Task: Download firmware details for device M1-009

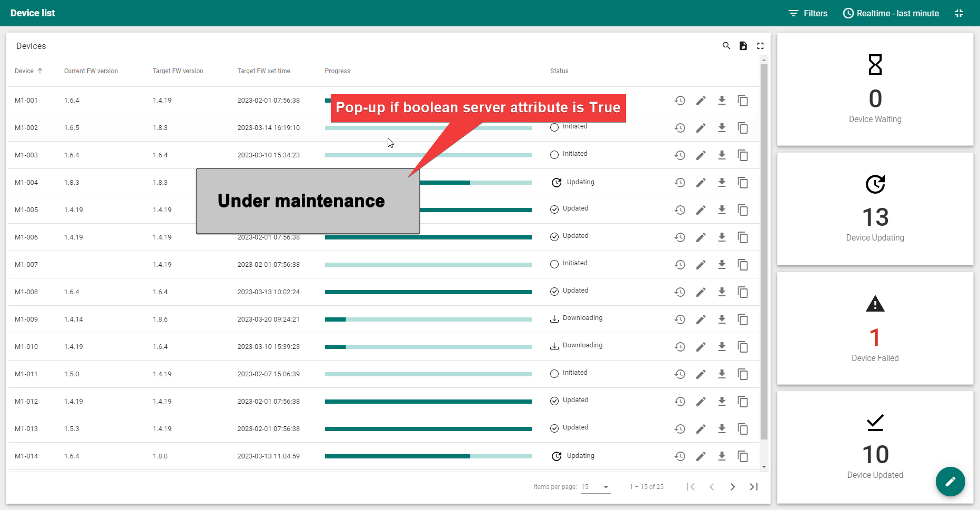Action: (x=722, y=319)
